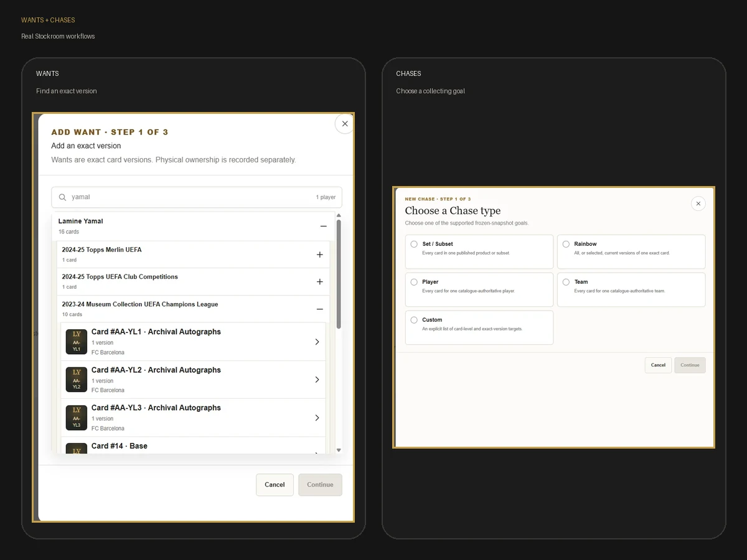This screenshot has width=747, height=560.
Task: Click the '10 cards' count label
Action: coord(72,315)
